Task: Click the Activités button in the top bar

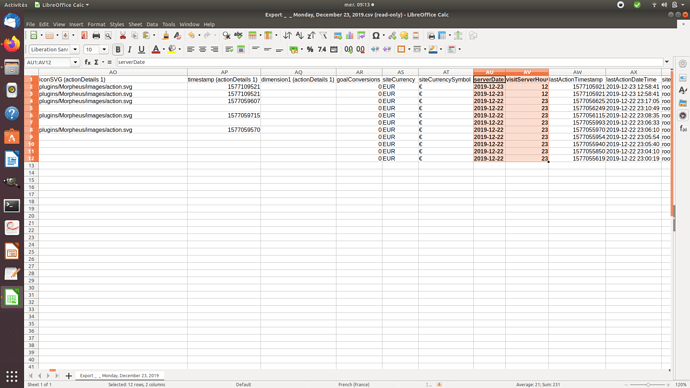Action: 15,4
